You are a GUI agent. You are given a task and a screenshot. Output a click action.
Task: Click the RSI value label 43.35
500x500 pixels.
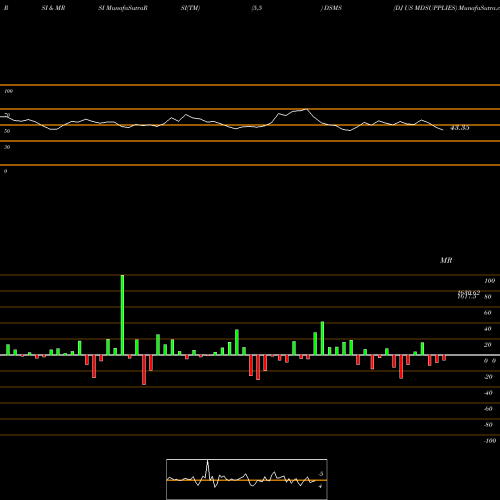[460, 128]
